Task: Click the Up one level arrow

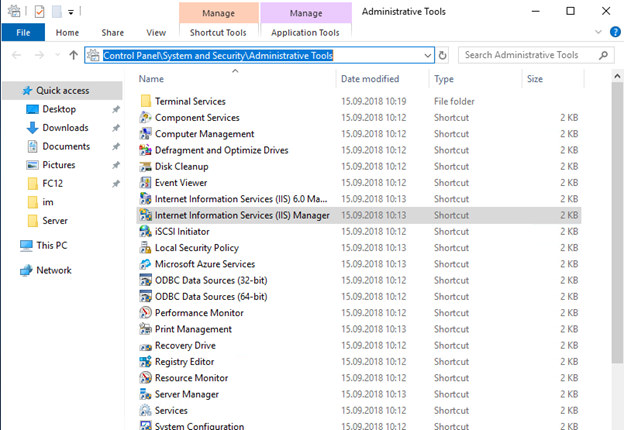Action: click(73, 55)
